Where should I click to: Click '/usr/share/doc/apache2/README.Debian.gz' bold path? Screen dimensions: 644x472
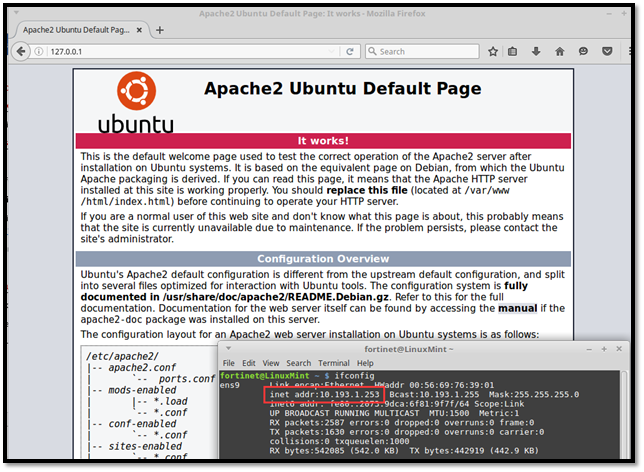[276, 297]
